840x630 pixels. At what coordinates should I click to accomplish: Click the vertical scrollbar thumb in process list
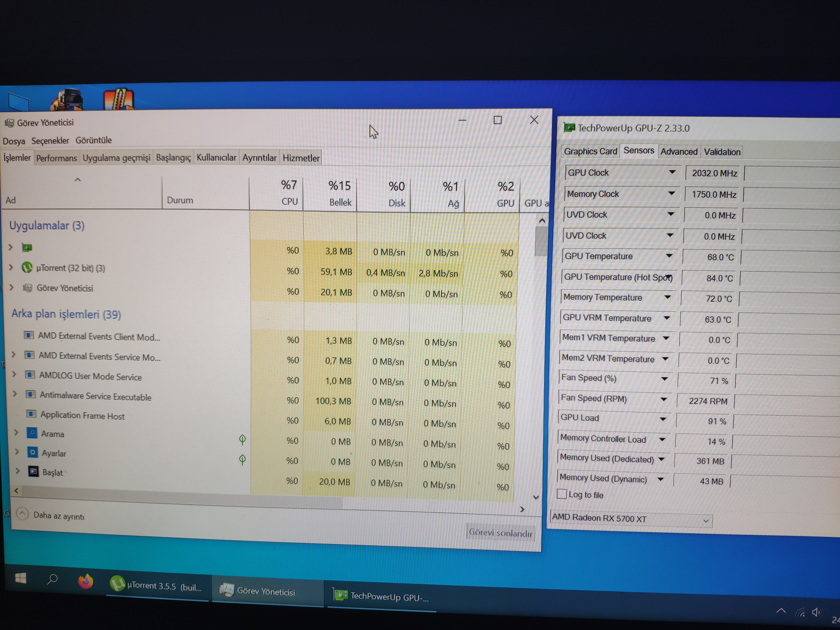[541, 241]
